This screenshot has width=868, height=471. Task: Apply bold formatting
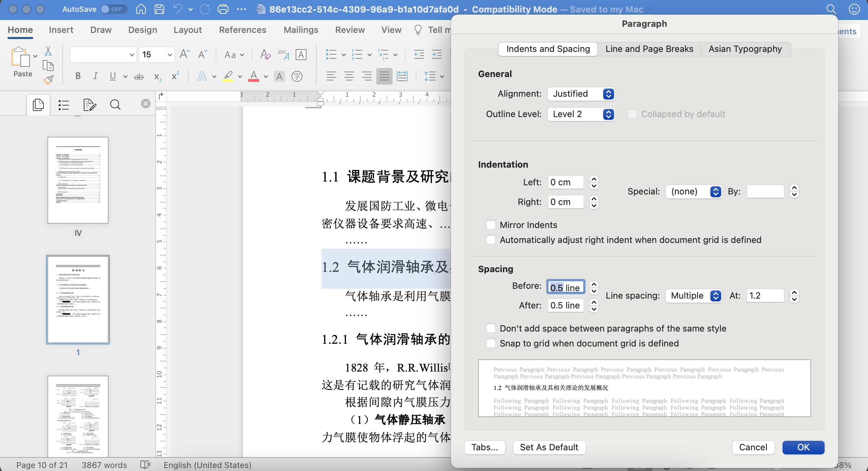(77, 76)
